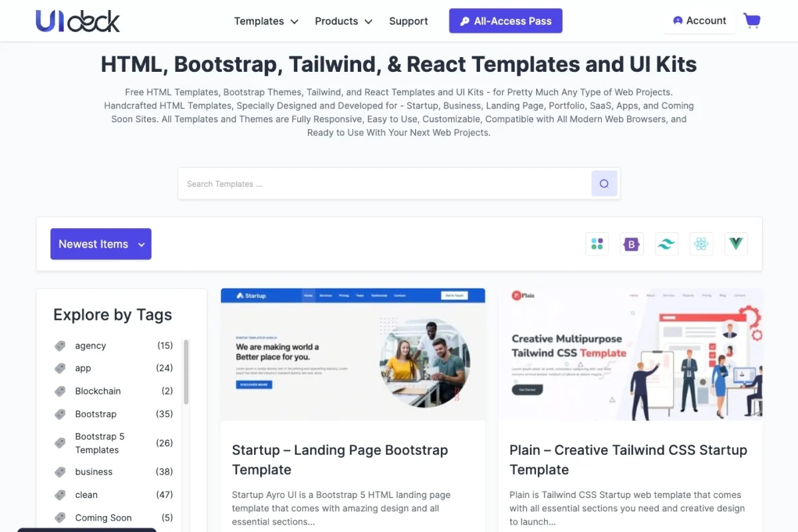Viewport: 798px width, 532px height.
Task: Expand the Products menu
Action: (343, 21)
